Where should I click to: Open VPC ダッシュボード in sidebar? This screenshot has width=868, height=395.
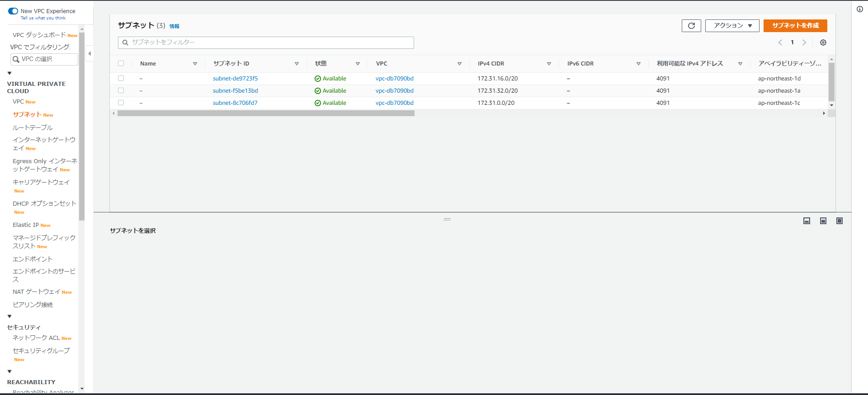(39, 35)
